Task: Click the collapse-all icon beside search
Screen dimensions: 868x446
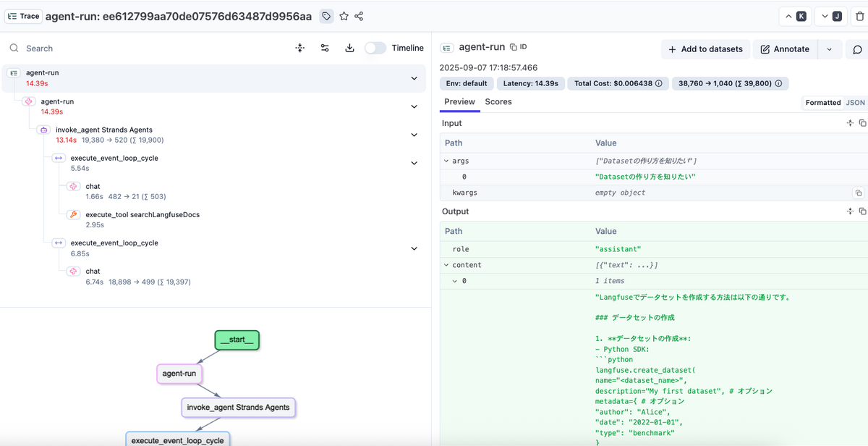Action: [300, 48]
